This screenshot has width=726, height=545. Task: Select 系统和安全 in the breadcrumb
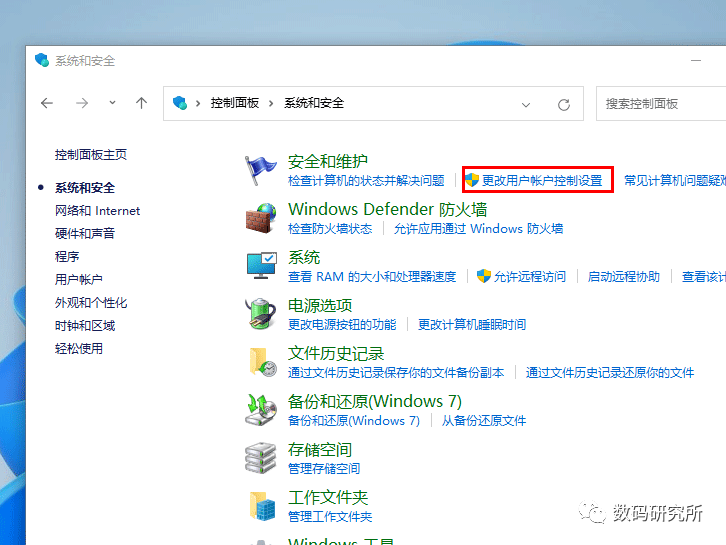click(x=314, y=103)
